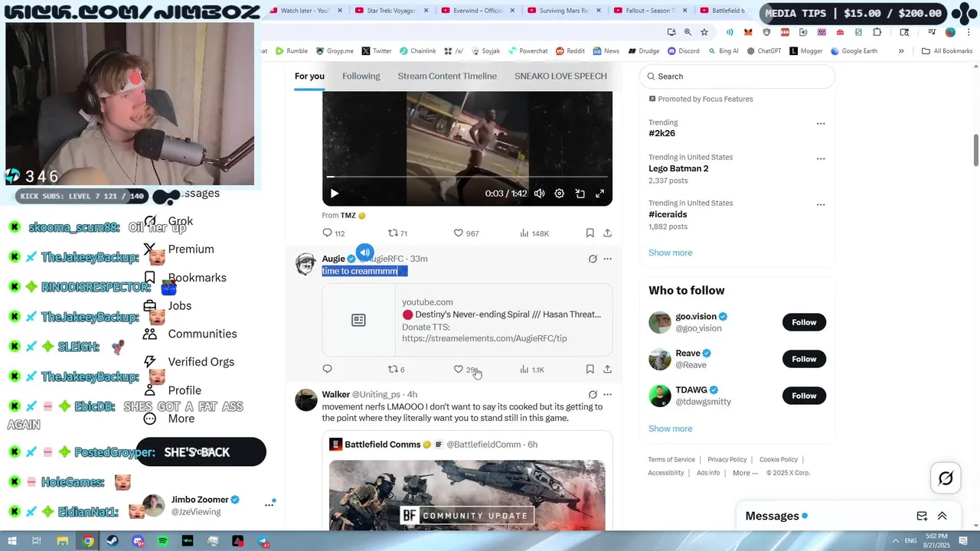Viewport: 980px width, 551px height.
Task: Bookmark the TMZ video post
Action: pos(590,233)
